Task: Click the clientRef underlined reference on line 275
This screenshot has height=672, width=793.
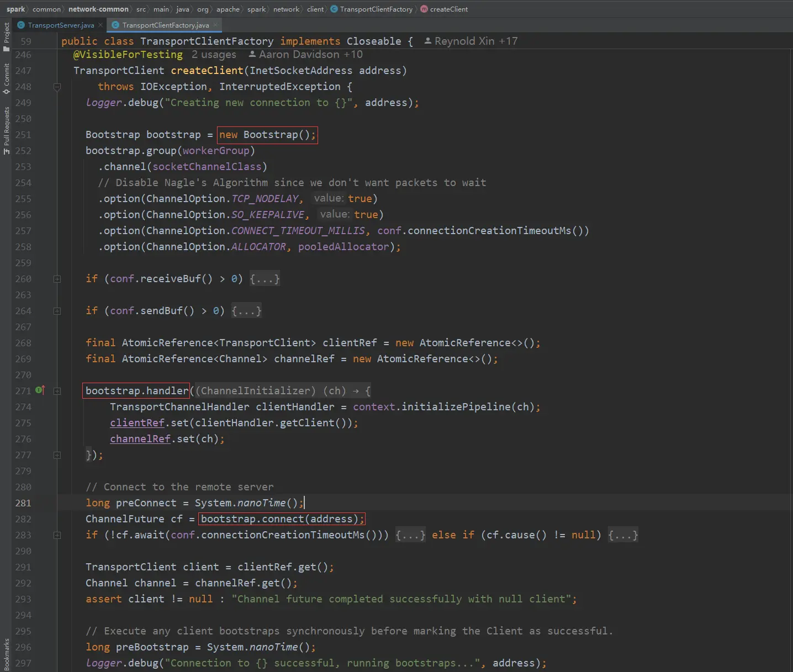Action: click(x=137, y=423)
